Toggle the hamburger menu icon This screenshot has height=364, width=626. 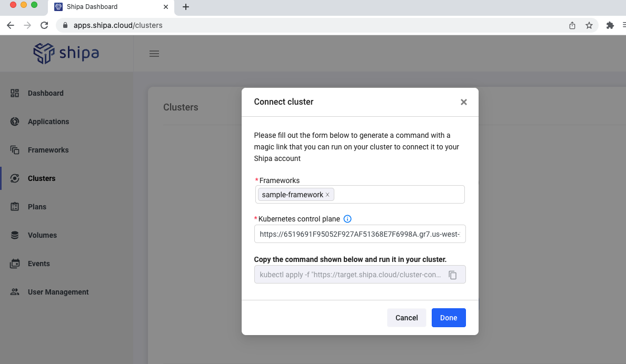[154, 54]
